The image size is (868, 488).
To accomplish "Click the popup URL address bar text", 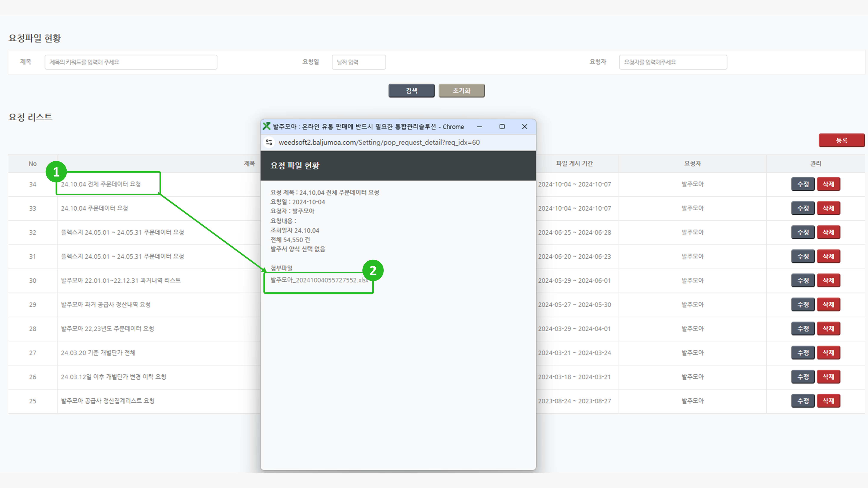I will pos(379,142).
